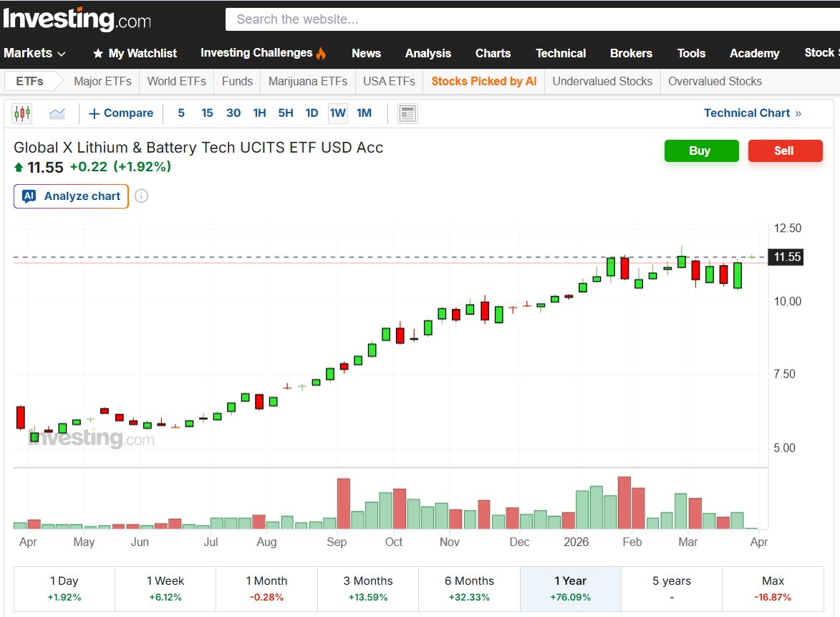The image size is (840, 617).
Task: Click the star icon of My Watchlist
Action: (x=98, y=54)
